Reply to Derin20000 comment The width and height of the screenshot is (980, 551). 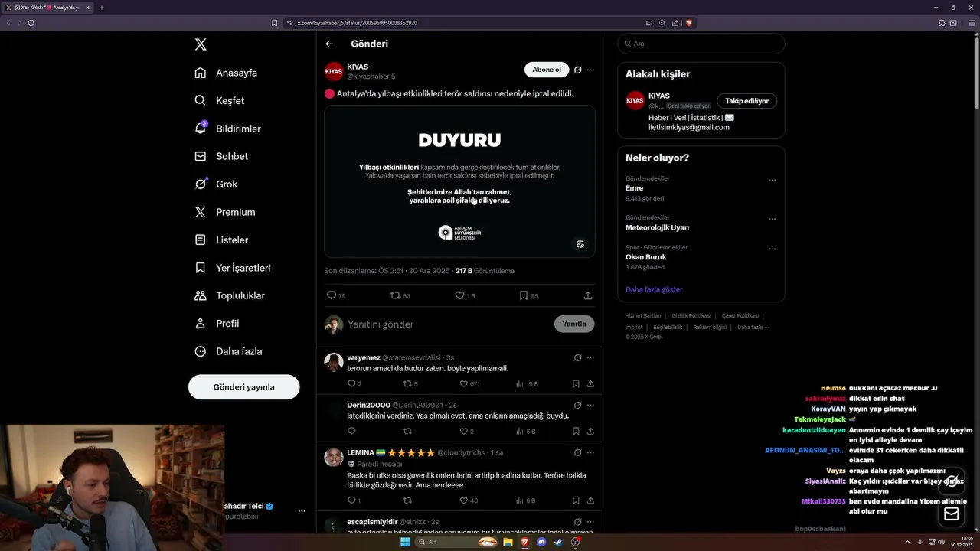pos(351,432)
